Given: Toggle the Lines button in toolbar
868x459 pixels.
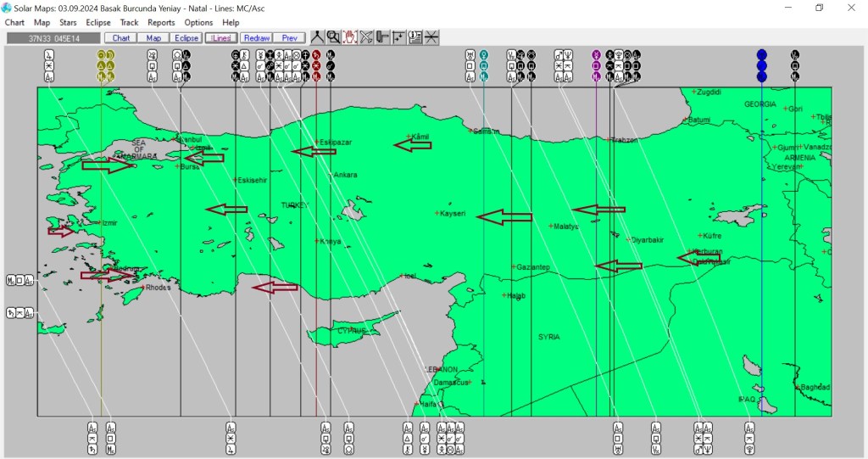Looking at the screenshot, I should (x=220, y=38).
